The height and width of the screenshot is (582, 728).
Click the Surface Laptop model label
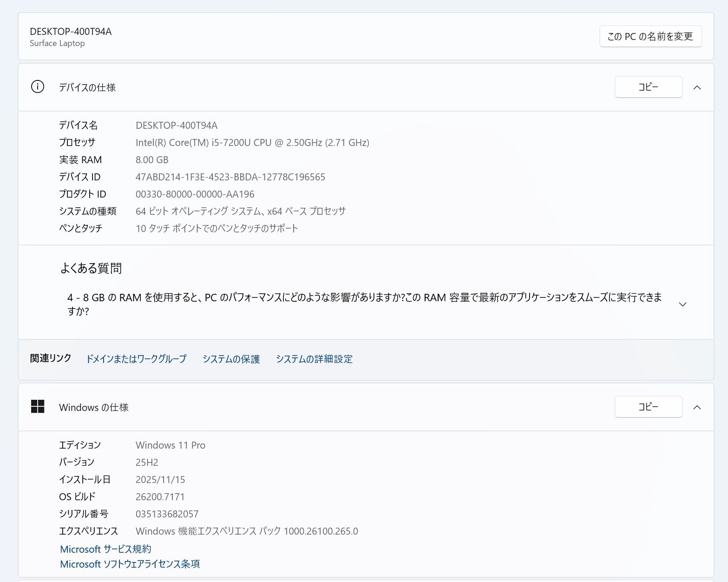57,43
